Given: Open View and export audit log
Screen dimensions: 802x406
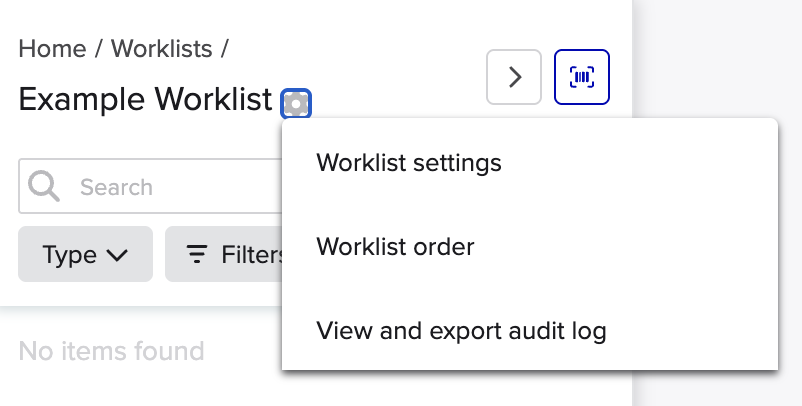Looking at the screenshot, I should (461, 330).
